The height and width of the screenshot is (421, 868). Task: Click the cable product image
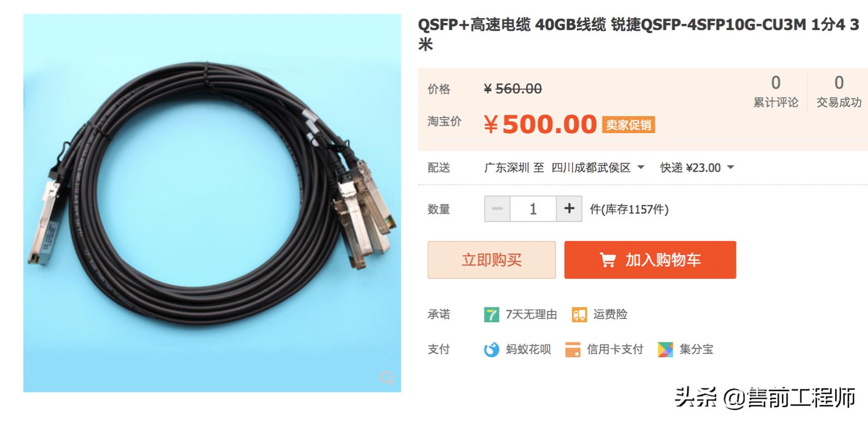(212, 203)
